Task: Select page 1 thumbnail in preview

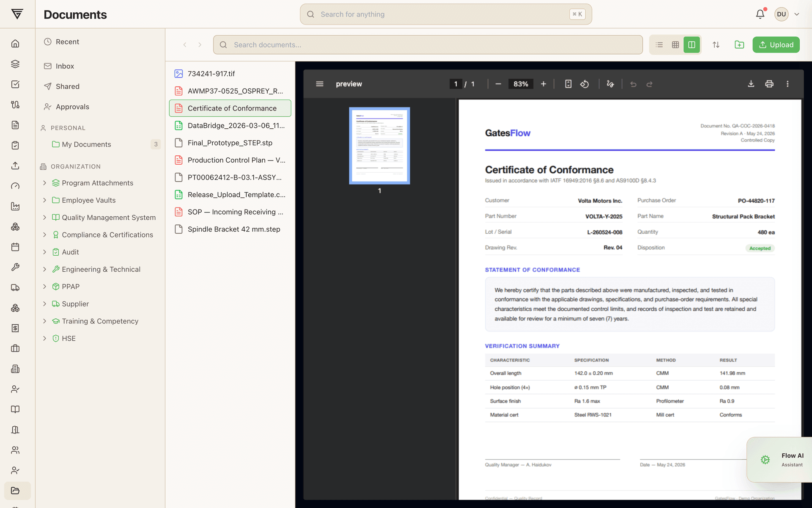Action: coord(379,146)
